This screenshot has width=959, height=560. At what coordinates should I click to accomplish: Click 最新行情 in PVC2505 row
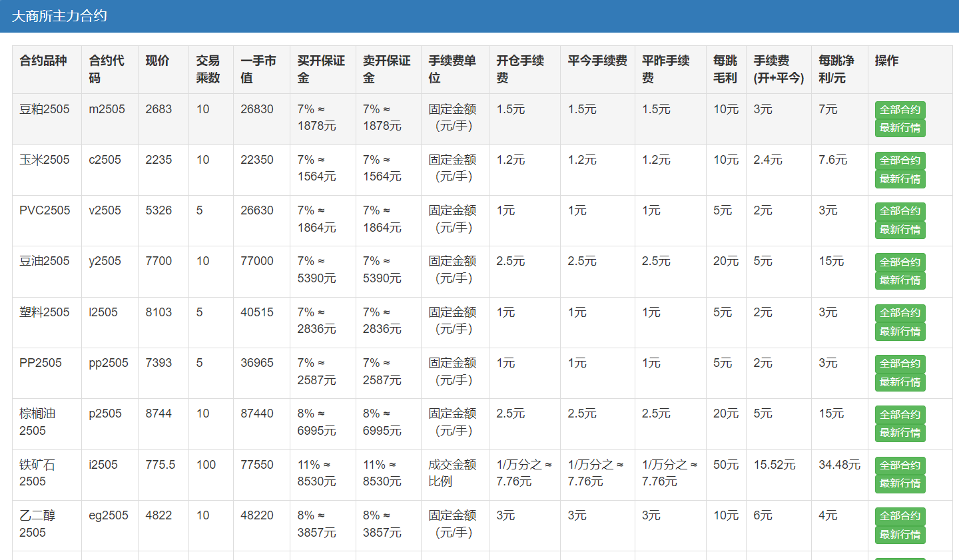coord(900,230)
